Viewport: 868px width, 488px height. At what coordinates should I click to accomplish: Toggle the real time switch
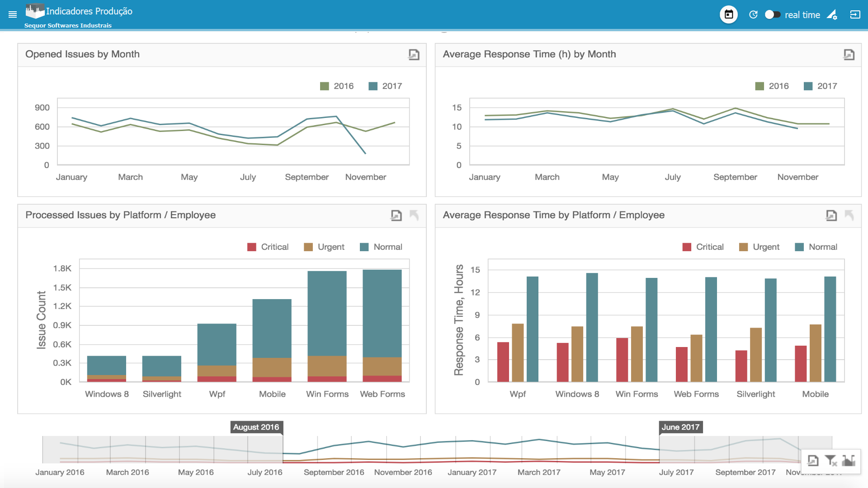click(773, 14)
